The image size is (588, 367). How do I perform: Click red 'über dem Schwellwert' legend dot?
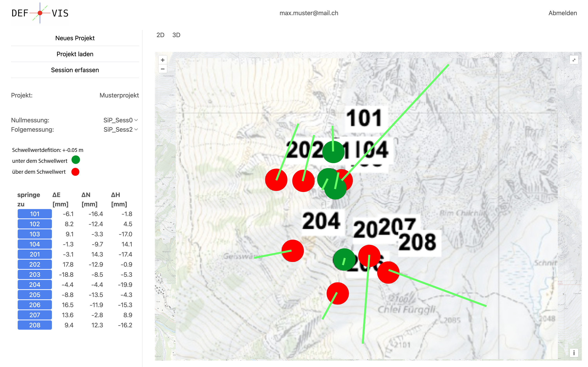click(75, 172)
